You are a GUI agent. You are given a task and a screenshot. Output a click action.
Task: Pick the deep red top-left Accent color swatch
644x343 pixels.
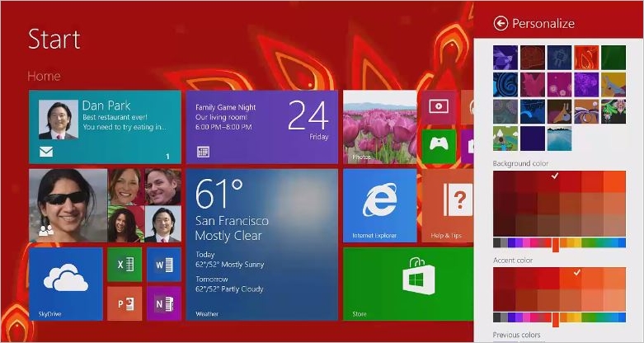click(504, 279)
